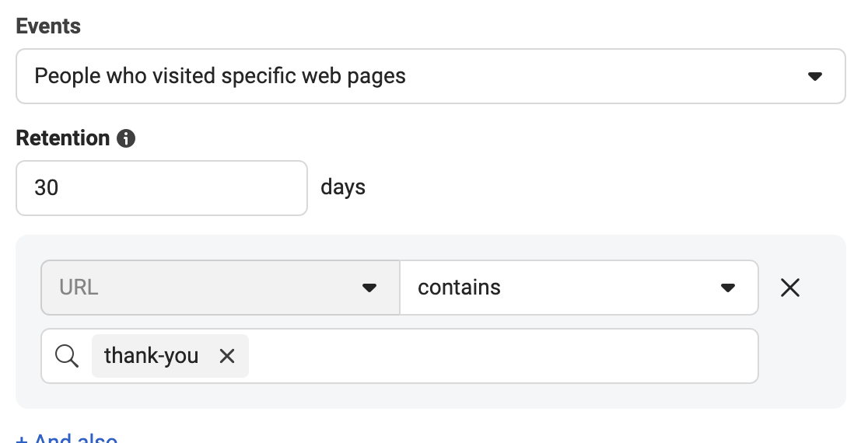Click the Retention label text
The image size is (868, 443).
point(62,138)
